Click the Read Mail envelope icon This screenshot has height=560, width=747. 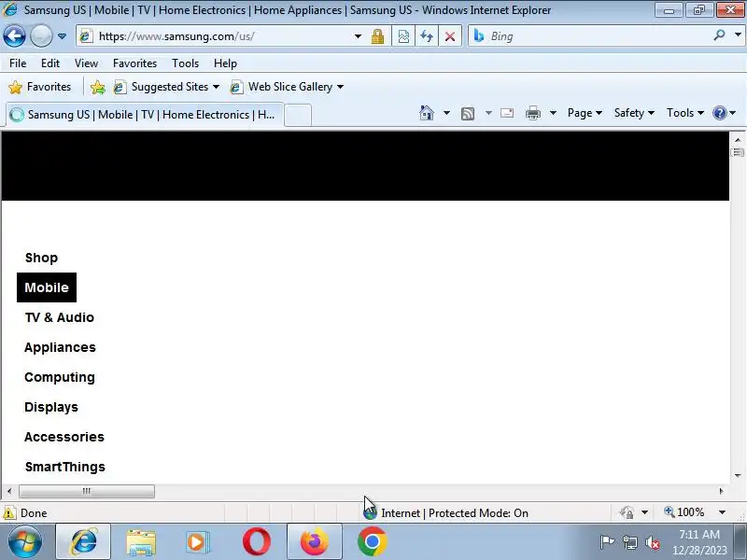507,113
